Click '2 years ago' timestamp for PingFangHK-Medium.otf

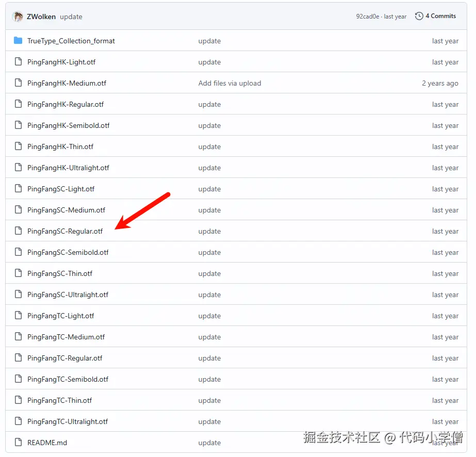pos(440,83)
